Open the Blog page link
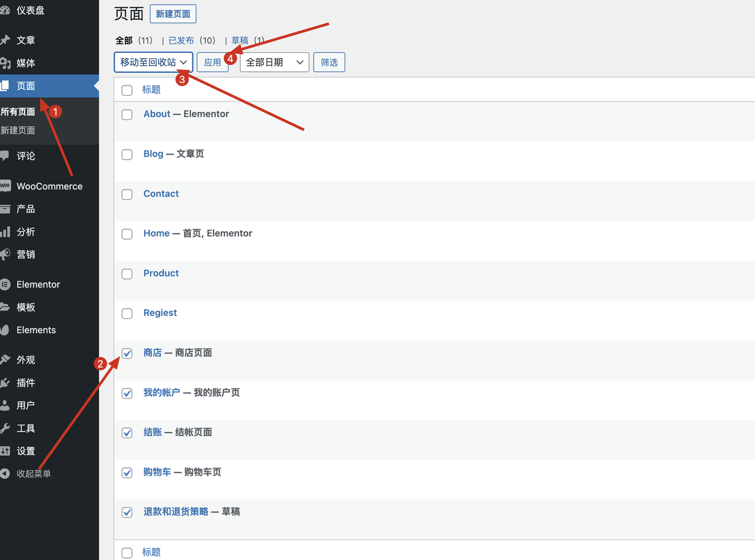755x560 pixels. 153,154
